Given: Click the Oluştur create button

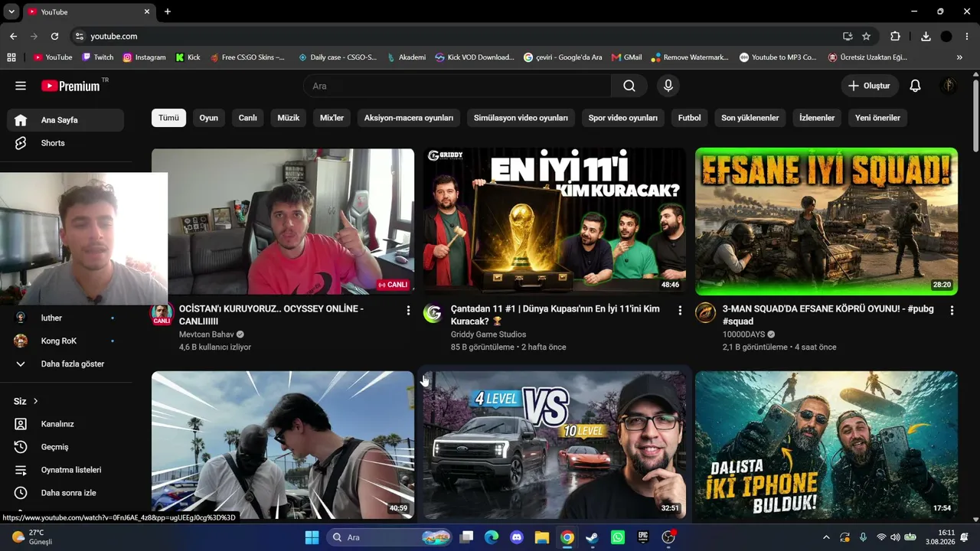Looking at the screenshot, I should pos(870,86).
